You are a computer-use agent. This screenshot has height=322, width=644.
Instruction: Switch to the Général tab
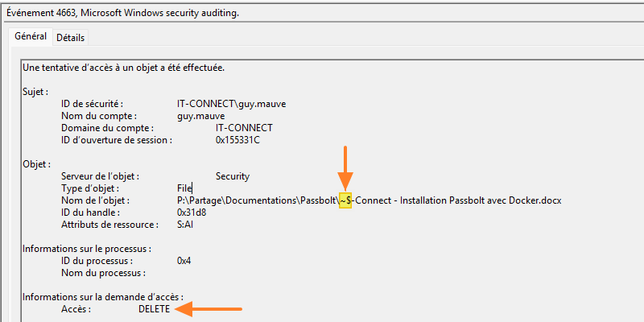pyautogui.click(x=31, y=37)
